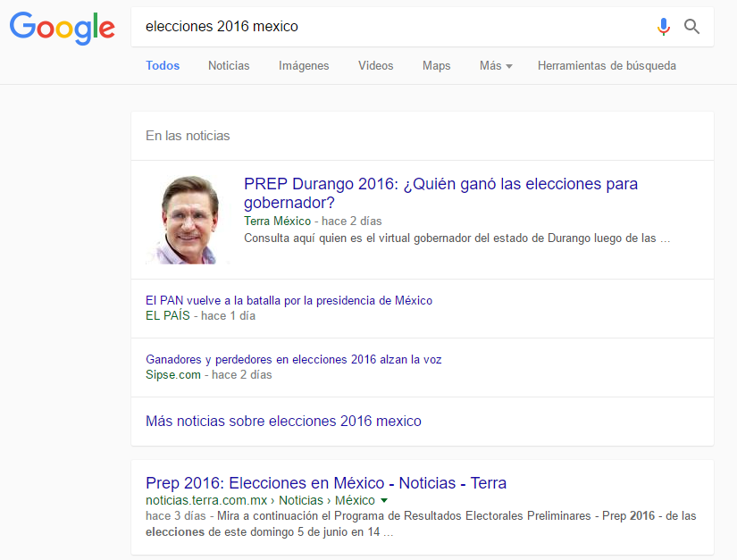737x560 pixels.
Task: Open Ganadores y perdedores en elecciones article
Action: click(x=293, y=359)
